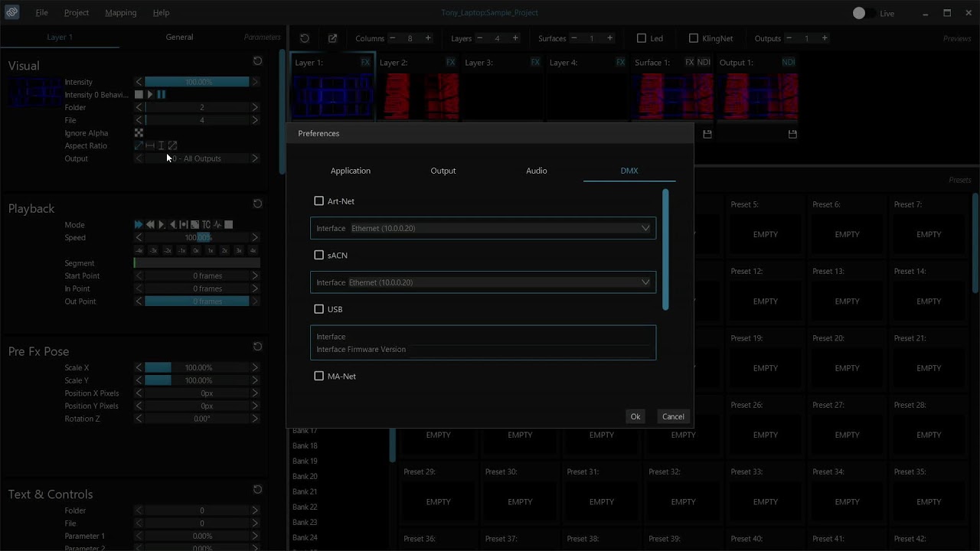980x551 pixels.
Task: Click the save icon under Output 1
Action: [x=792, y=134]
